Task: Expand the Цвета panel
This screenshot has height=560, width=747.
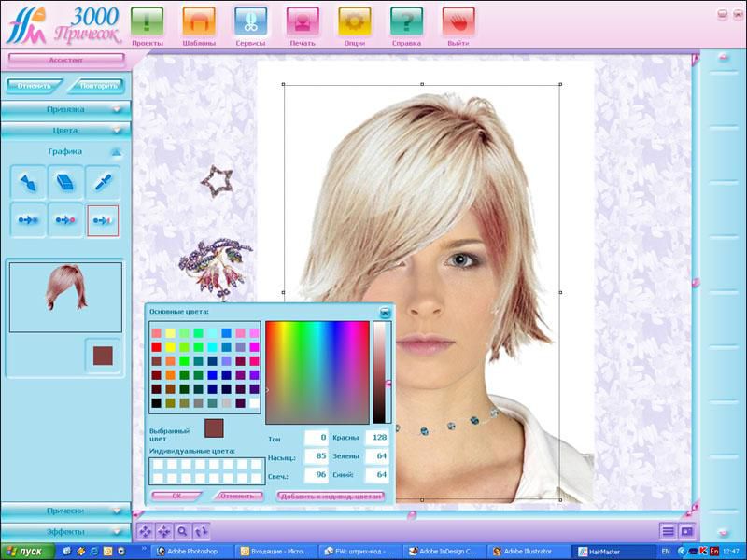Action: click(x=64, y=131)
